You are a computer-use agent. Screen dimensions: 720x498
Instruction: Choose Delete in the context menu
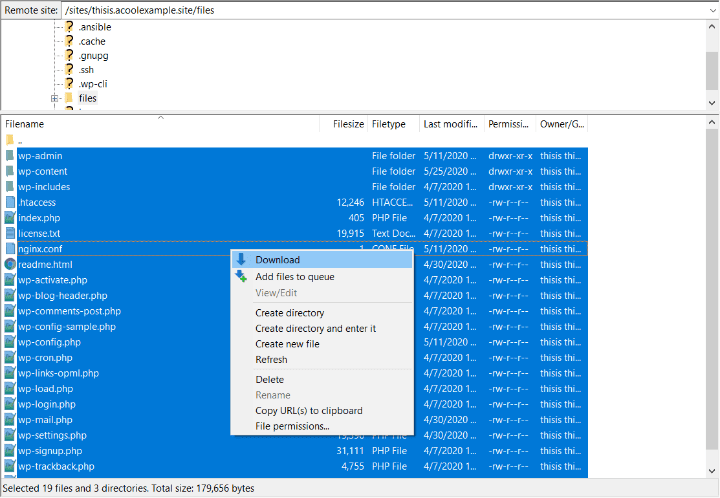(x=269, y=380)
